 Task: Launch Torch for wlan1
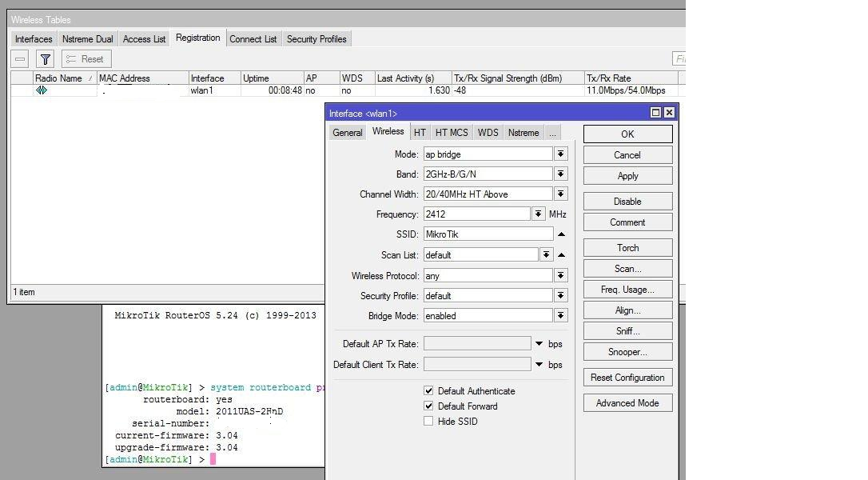pos(627,248)
